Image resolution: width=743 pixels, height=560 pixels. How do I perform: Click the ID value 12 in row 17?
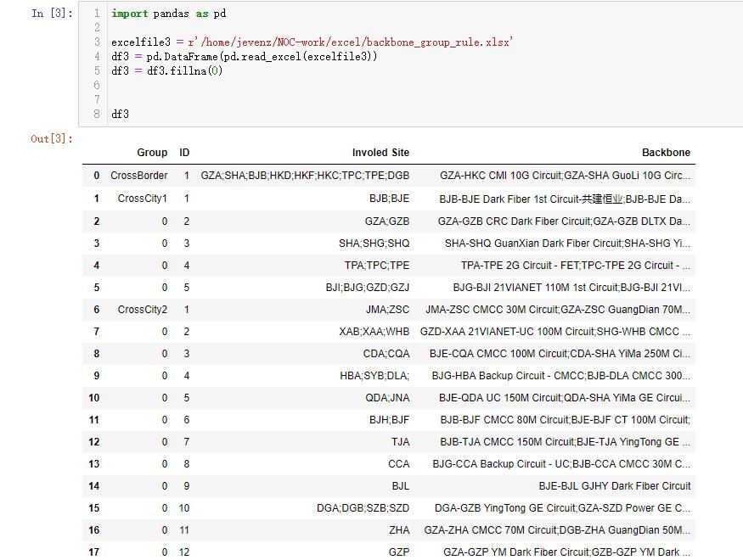184,552
